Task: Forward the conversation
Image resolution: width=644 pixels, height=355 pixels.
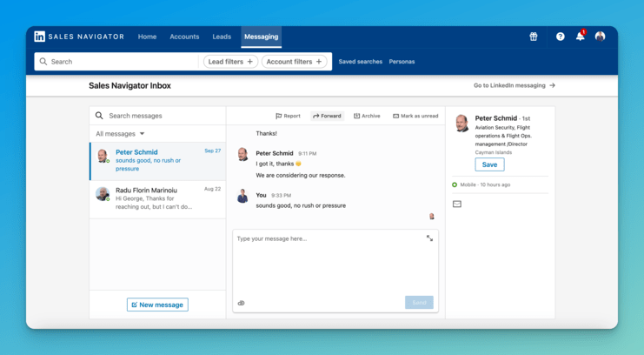Action: (327, 116)
